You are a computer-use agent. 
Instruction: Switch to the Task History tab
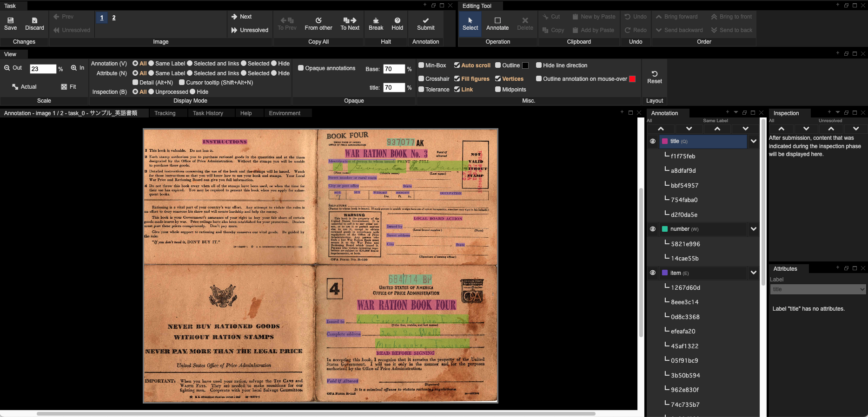click(208, 113)
